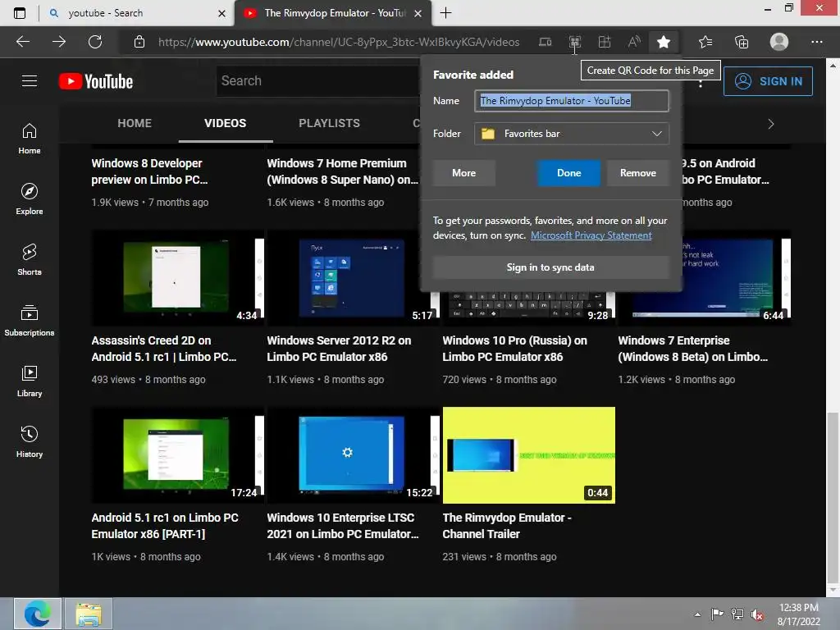
Task: Click the cast media icon in address bar
Action: tap(545, 42)
